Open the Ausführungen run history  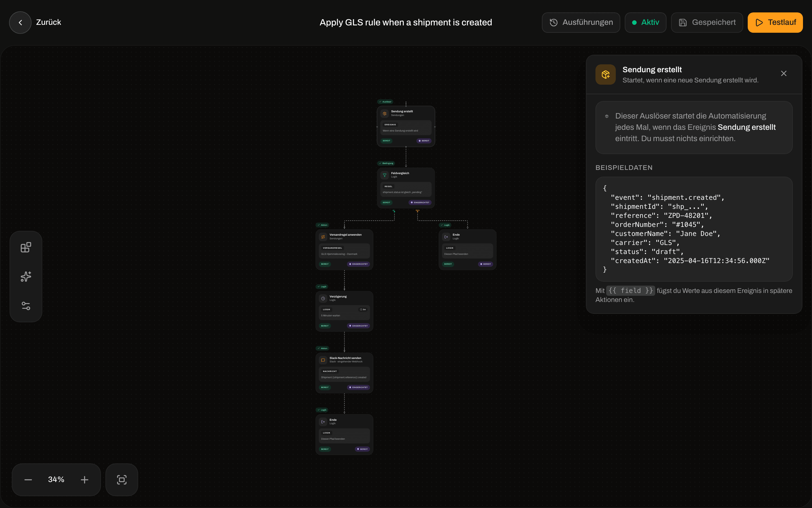pyautogui.click(x=581, y=23)
